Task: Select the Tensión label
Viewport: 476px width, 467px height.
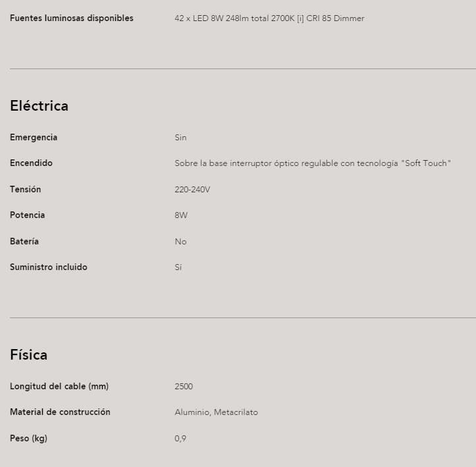Action: [25, 190]
